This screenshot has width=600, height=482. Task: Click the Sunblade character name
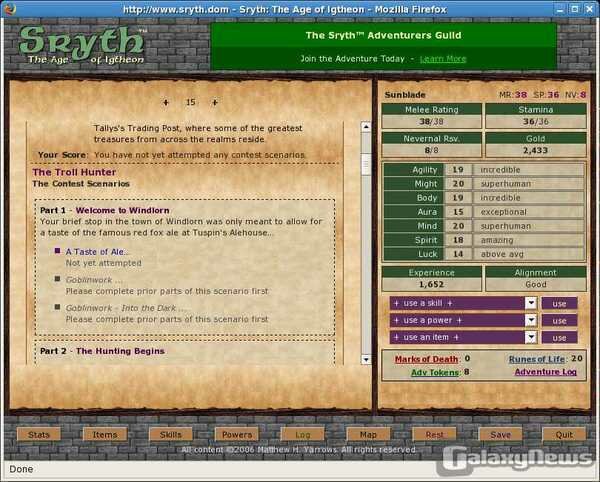[405, 95]
